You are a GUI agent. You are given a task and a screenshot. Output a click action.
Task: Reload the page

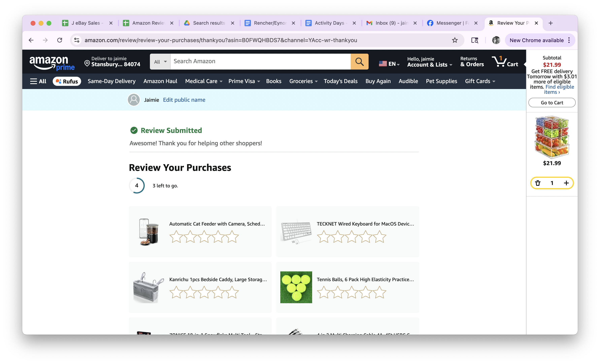60,40
